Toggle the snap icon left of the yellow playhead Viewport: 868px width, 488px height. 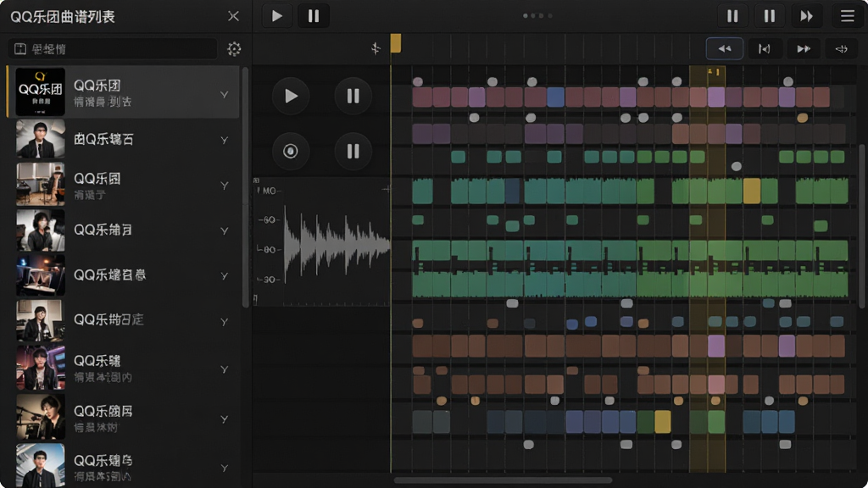[x=376, y=48]
